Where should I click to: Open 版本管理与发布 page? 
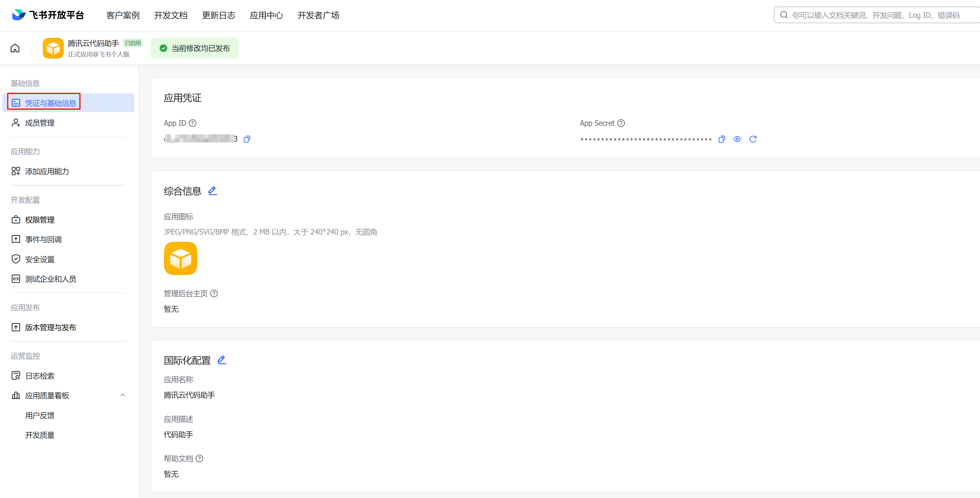(x=51, y=327)
